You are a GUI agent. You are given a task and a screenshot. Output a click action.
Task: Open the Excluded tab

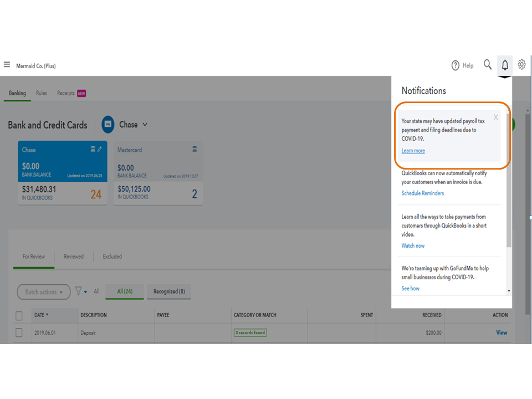pos(112,257)
